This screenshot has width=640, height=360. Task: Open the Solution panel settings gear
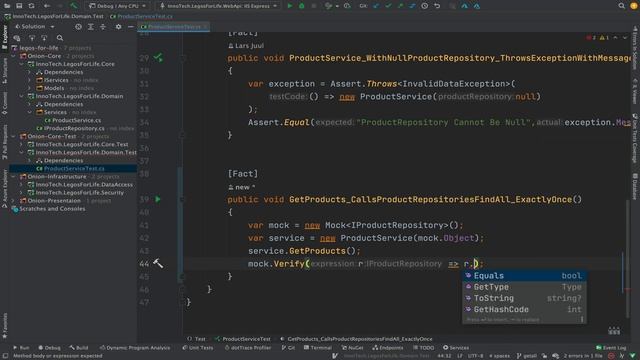(118, 27)
